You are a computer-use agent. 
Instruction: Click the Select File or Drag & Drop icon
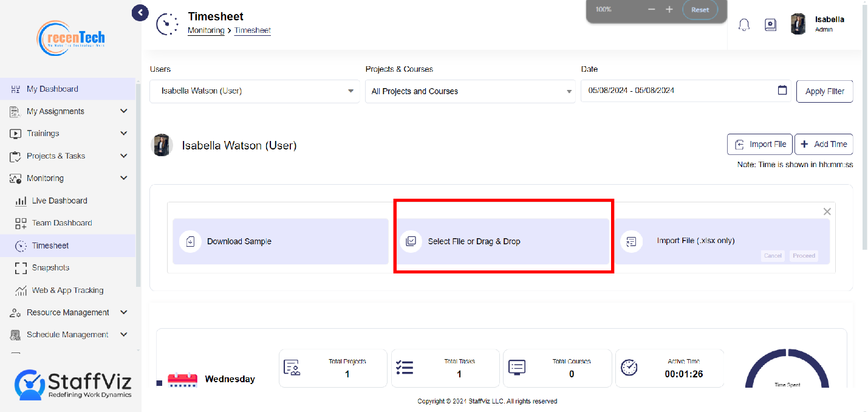point(411,241)
